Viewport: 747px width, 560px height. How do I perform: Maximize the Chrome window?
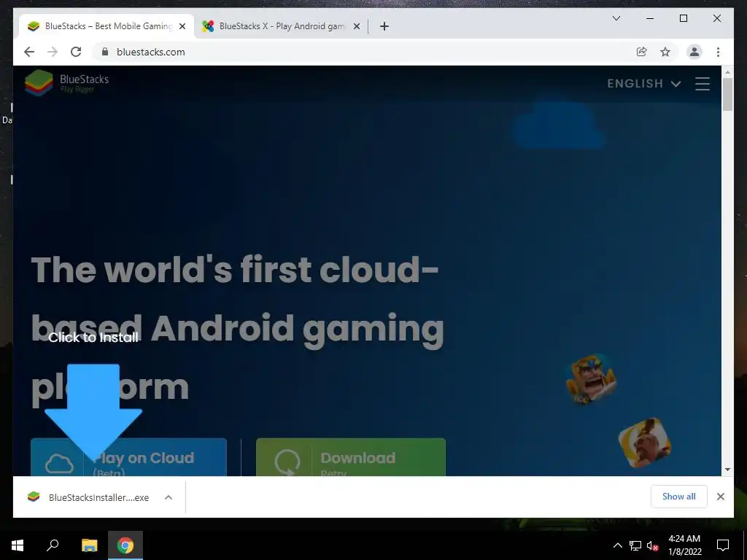[x=683, y=18]
